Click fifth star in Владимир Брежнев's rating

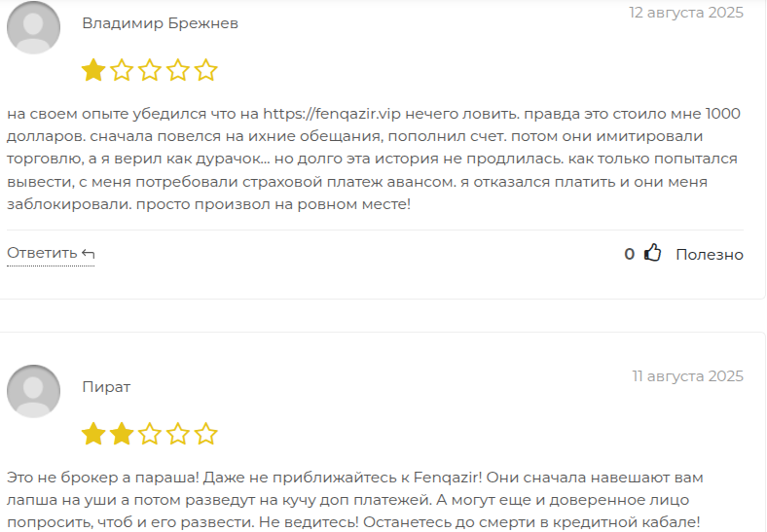tap(205, 70)
